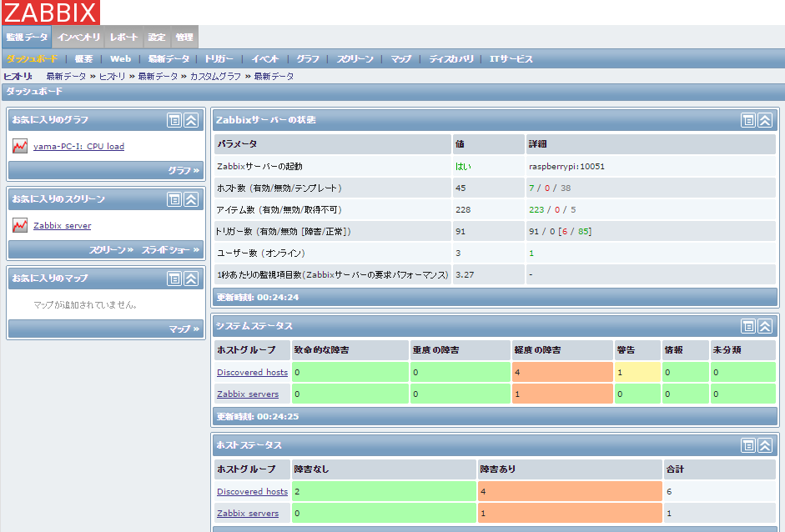Select マップ in submenu bar
The image size is (785, 532).
401,59
